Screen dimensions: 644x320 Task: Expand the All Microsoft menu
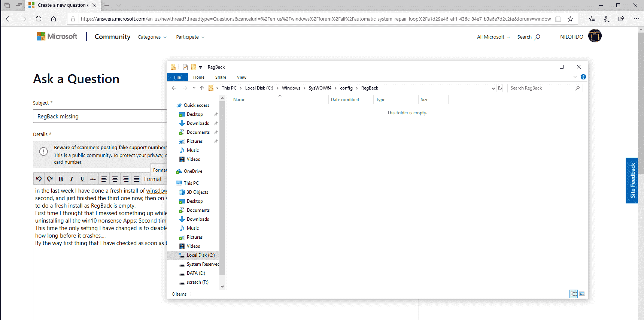coord(493,37)
